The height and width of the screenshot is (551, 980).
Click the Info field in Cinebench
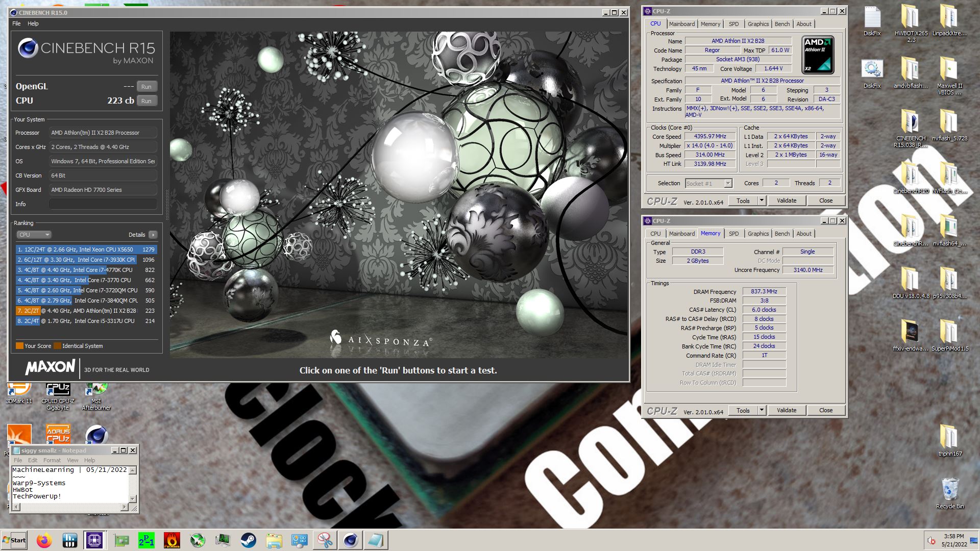(x=103, y=204)
